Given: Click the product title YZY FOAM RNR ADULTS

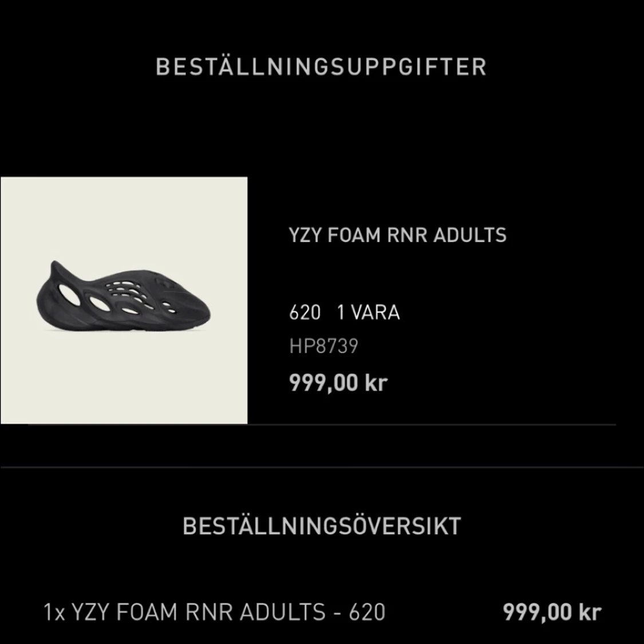Looking at the screenshot, I should [397, 235].
